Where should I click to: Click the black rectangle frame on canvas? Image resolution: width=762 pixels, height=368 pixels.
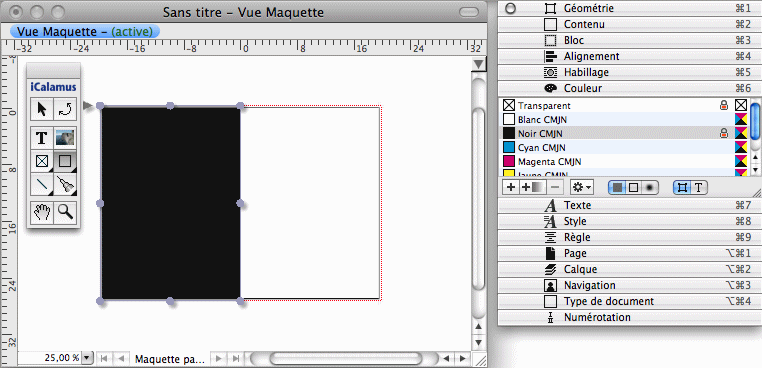coord(171,203)
